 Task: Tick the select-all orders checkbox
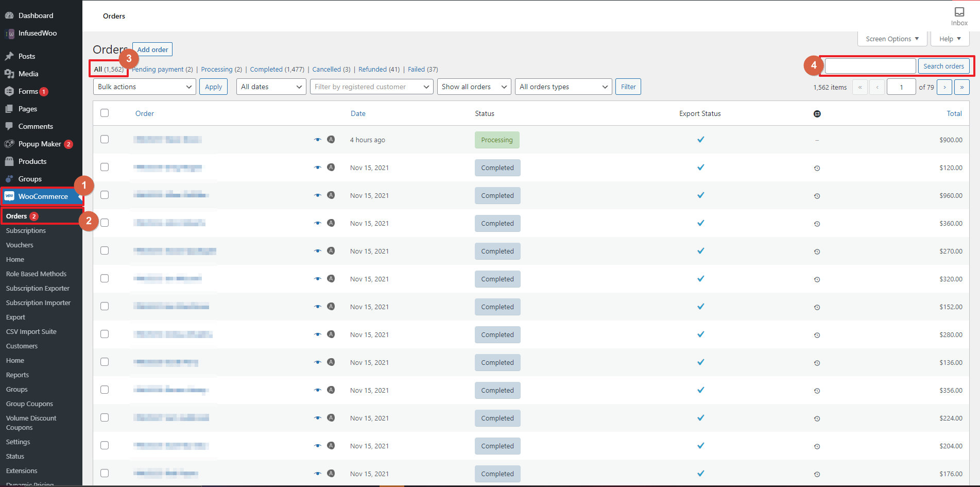(x=105, y=113)
